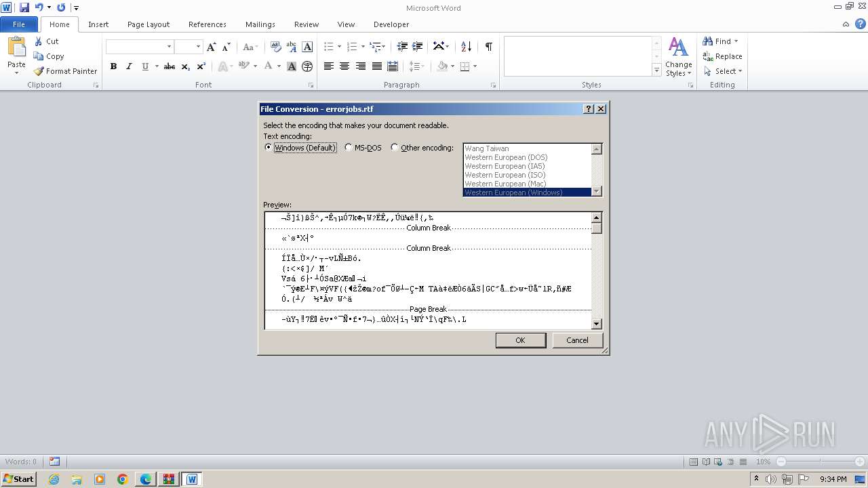
Task: Open font name dropdown
Action: (169, 47)
